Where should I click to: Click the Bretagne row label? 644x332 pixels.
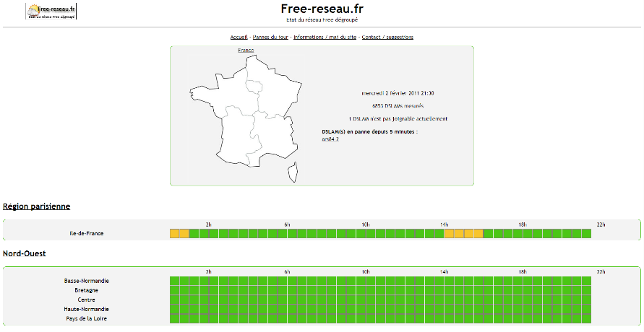(x=86, y=290)
